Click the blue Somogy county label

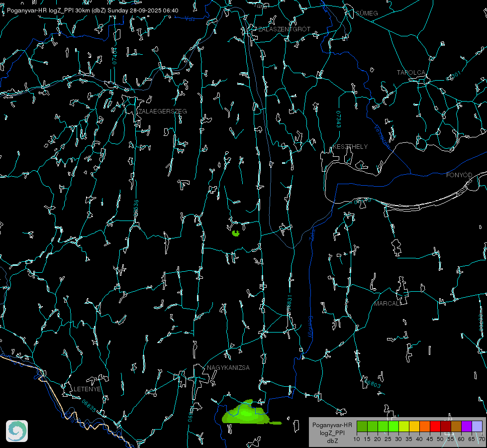click(x=310, y=327)
